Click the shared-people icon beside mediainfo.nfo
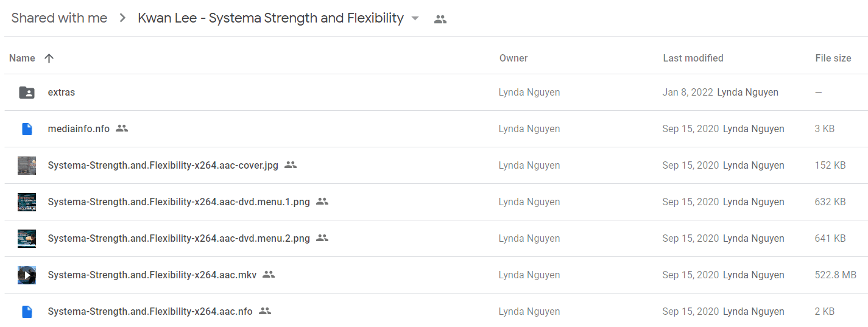Image resolution: width=868 pixels, height=327 pixels. (122, 128)
